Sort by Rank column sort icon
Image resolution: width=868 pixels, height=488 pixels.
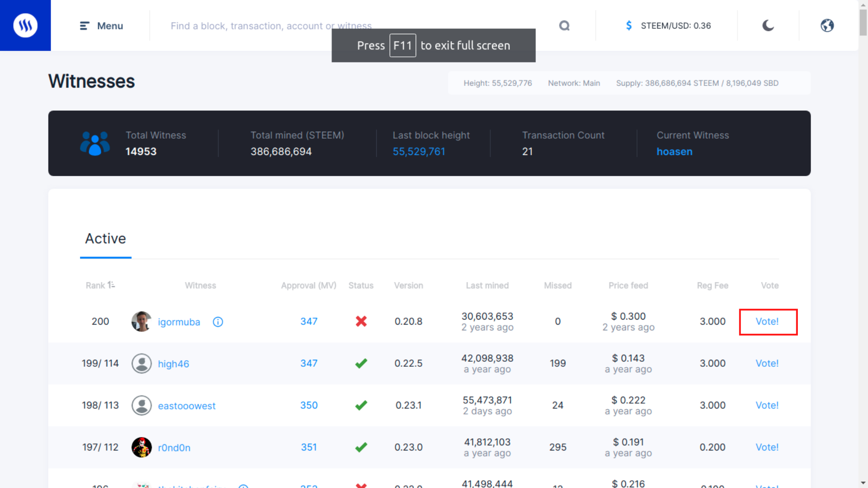[111, 285]
